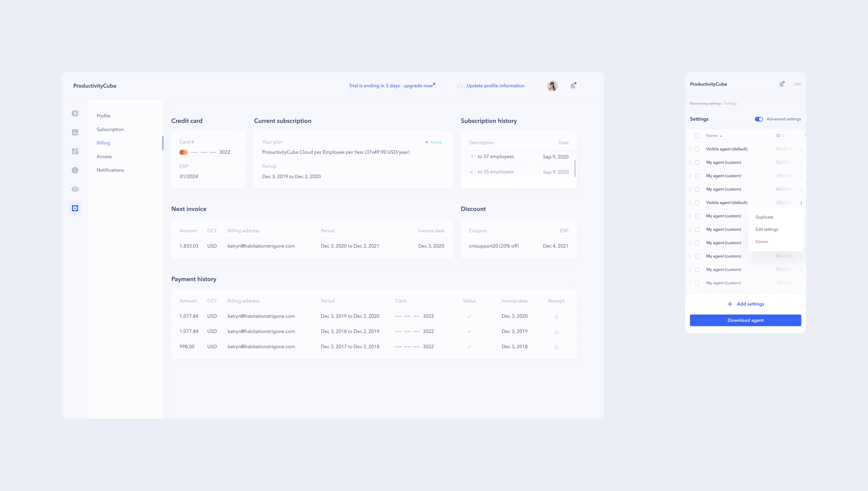Select the Billing section in side menu
Screen dimensions: 868x491
103,143
